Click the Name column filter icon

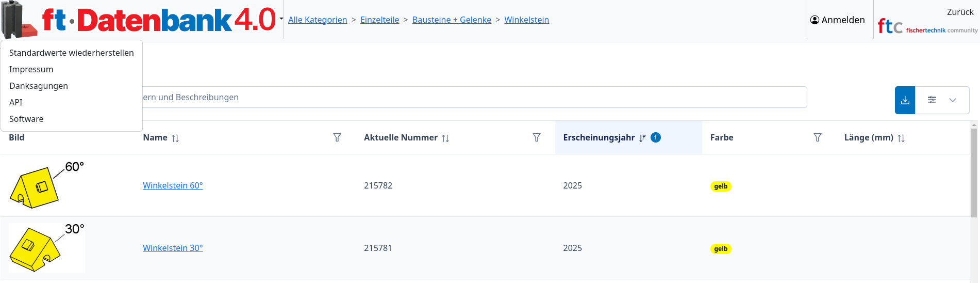point(337,137)
